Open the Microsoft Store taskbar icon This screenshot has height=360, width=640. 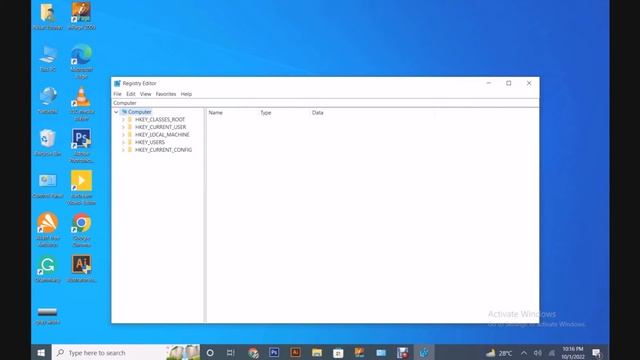[338, 353]
